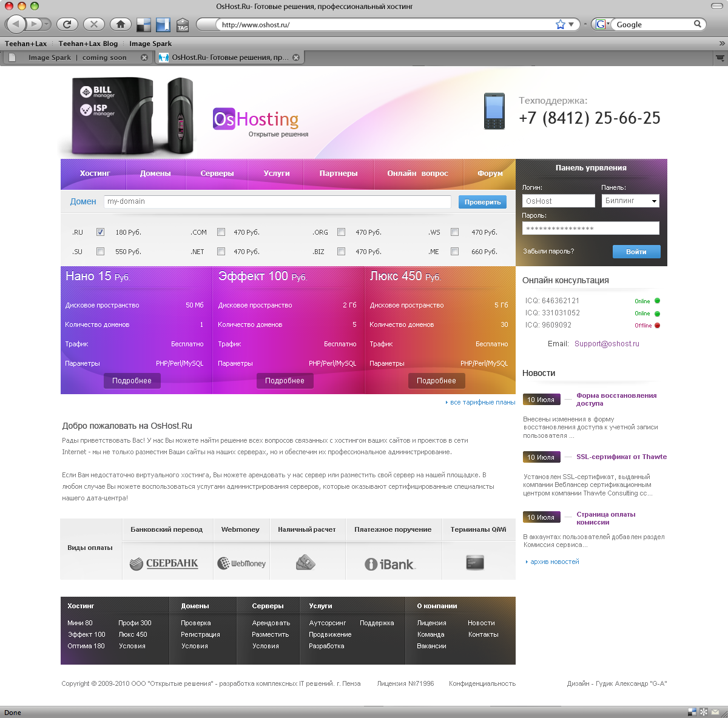Click the Sberbank payment logo

(x=164, y=563)
